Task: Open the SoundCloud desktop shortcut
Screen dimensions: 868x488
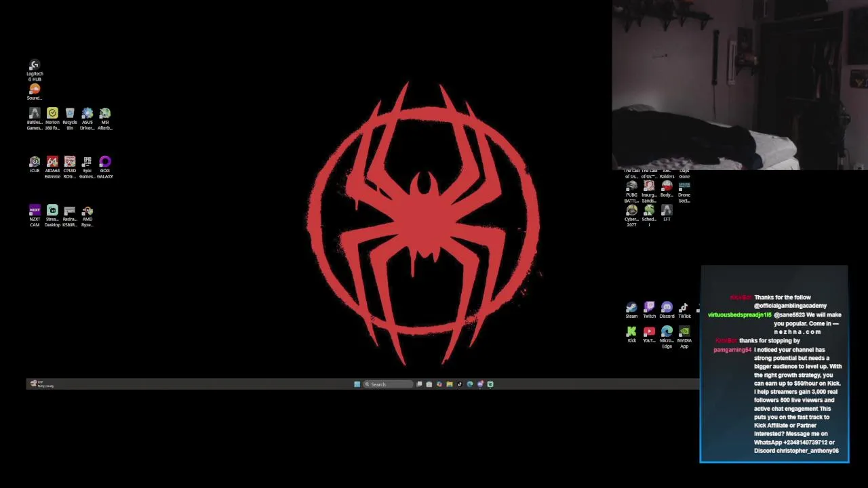Action: pyautogui.click(x=35, y=92)
